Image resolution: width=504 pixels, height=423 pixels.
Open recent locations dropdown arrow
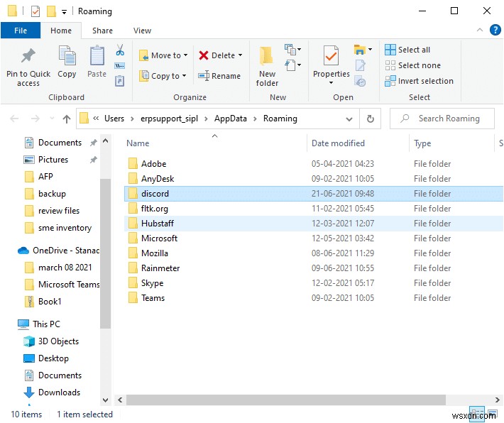[x=52, y=119]
